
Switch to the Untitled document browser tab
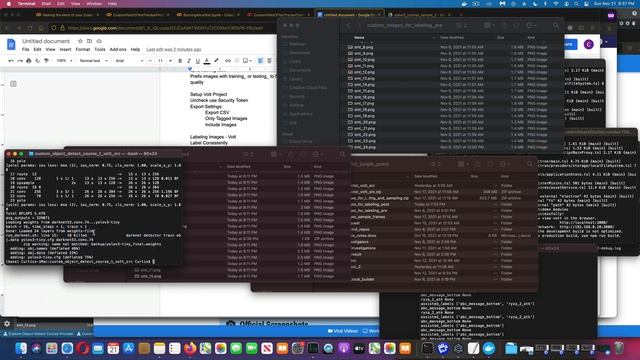tap(349, 15)
